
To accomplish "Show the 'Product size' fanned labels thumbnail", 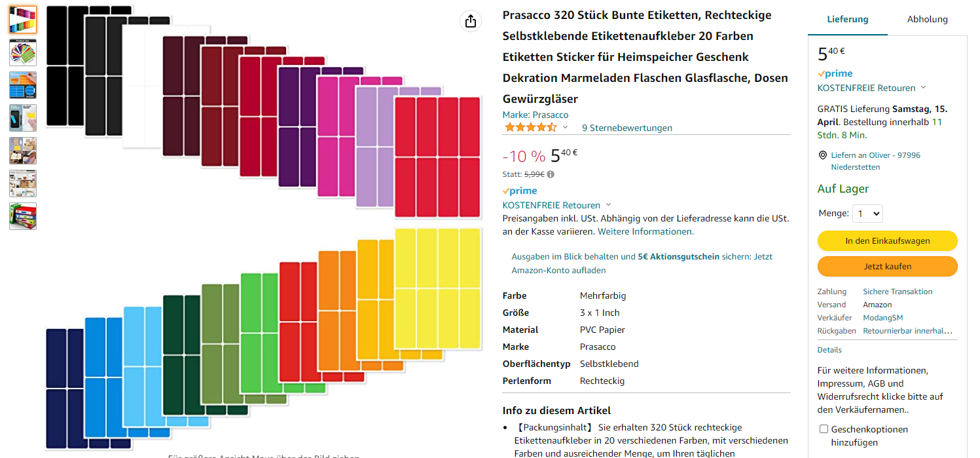I will pos(23,52).
